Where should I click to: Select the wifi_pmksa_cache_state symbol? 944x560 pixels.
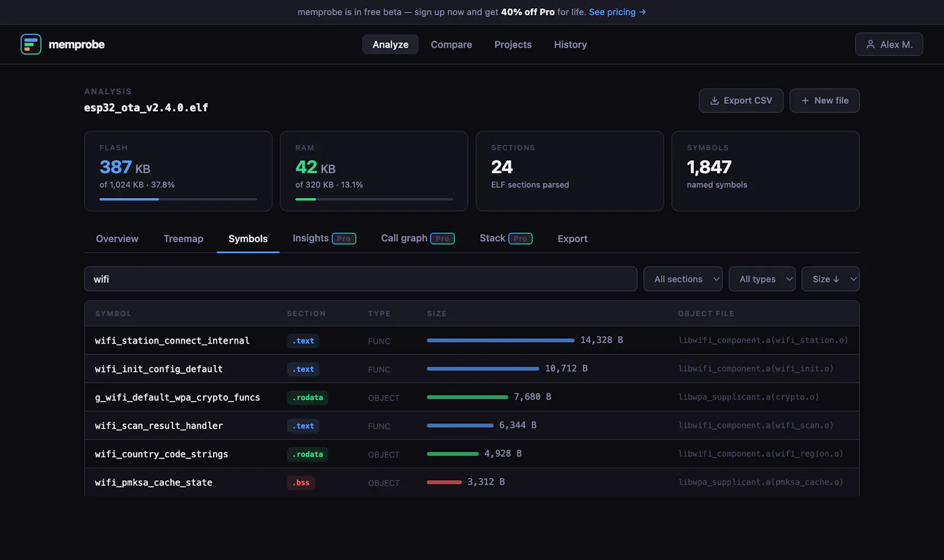(153, 482)
